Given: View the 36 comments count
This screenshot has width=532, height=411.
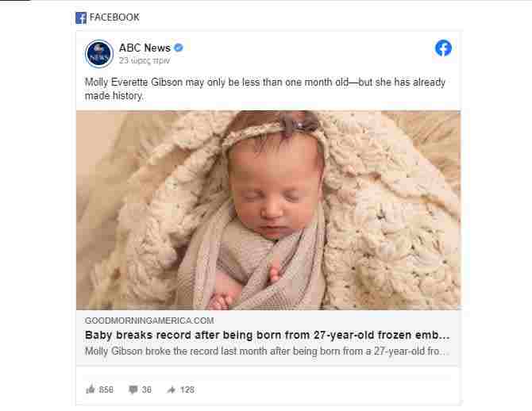Looking at the screenshot, I should click(x=146, y=390).
